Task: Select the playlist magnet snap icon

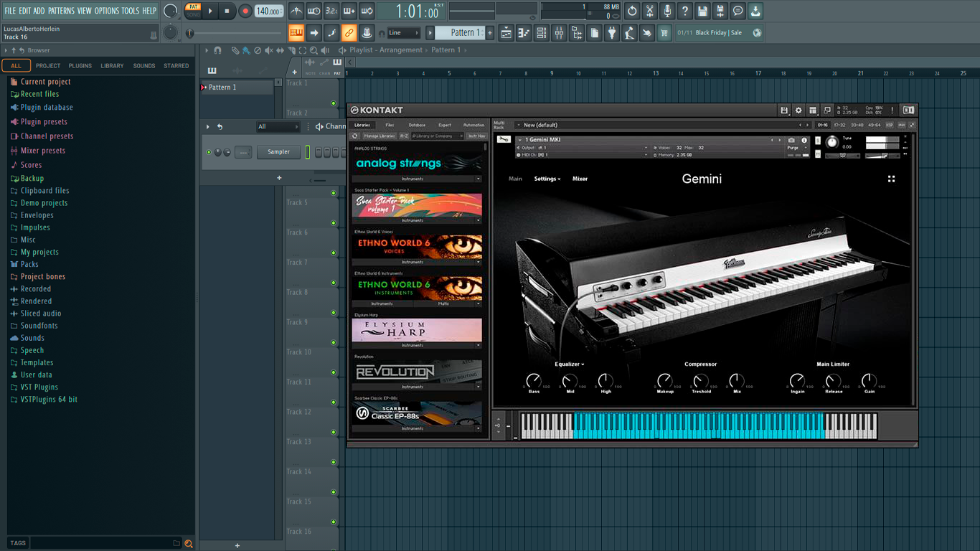Action: tap(217, 50)
